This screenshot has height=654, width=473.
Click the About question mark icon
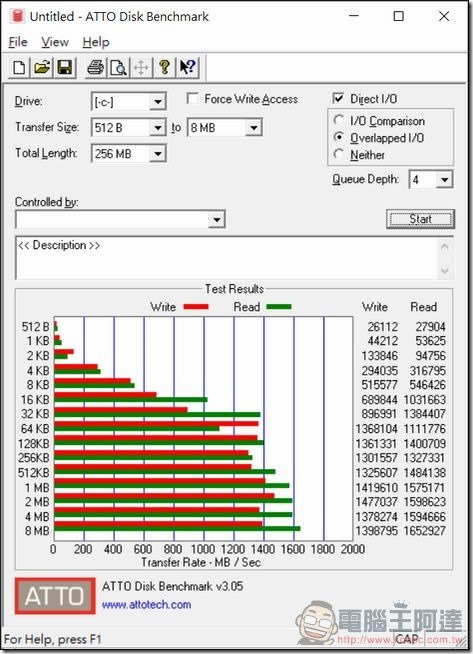pos(164,68)
